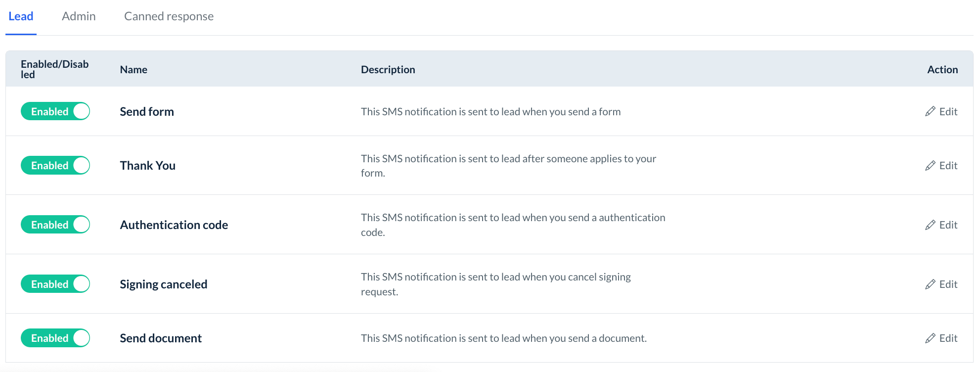
Task: Click pencil icon in Signing canceled row
Action: pyautogui.click(x=930, y=284)
